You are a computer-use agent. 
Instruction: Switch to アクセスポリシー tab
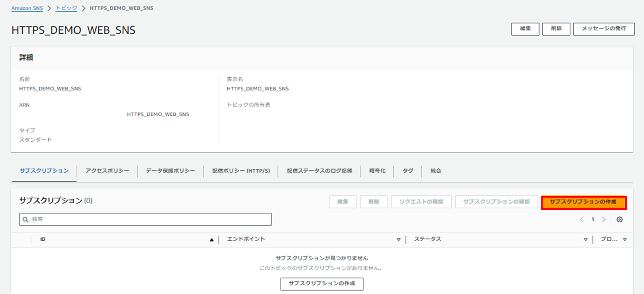tap(107, 171)
